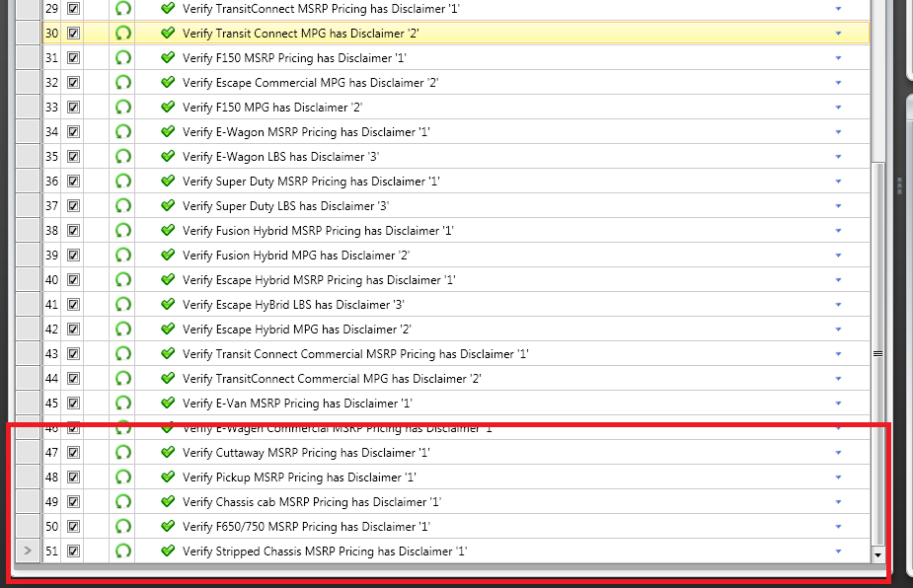The width and height of the screenshot is (913, 588).
Task: Uncheck the checkbox for step 30
Action: click(73, 34)
